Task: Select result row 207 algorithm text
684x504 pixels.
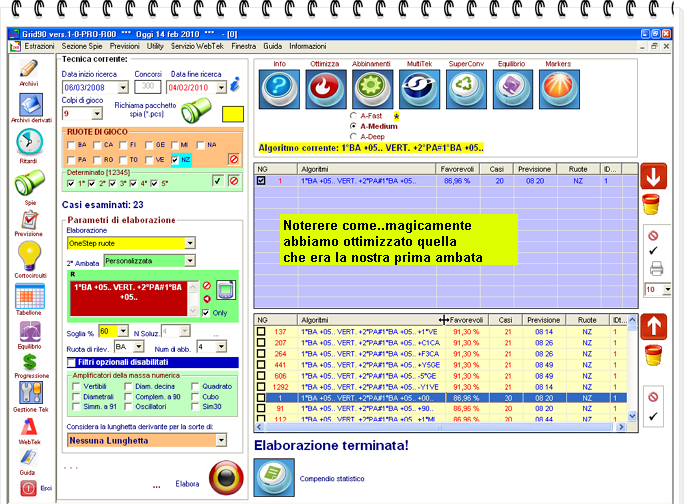Action: pyautogui.click(x=370, y=343)
